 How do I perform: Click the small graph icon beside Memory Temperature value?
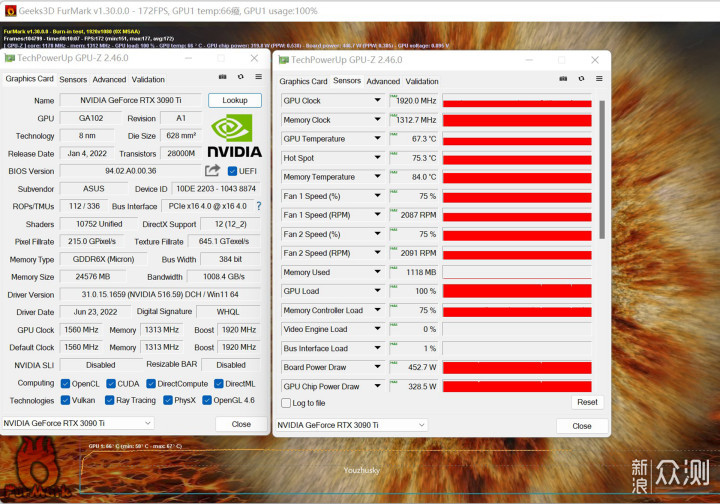point(394,172)
